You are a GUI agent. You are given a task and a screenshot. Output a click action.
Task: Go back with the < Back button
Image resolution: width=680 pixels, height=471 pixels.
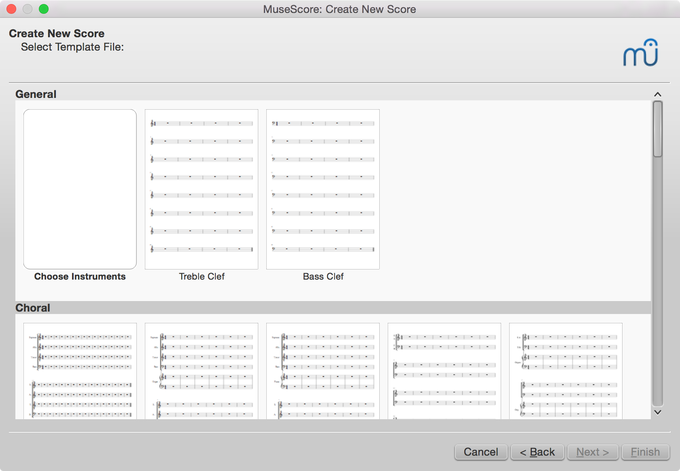537,452
